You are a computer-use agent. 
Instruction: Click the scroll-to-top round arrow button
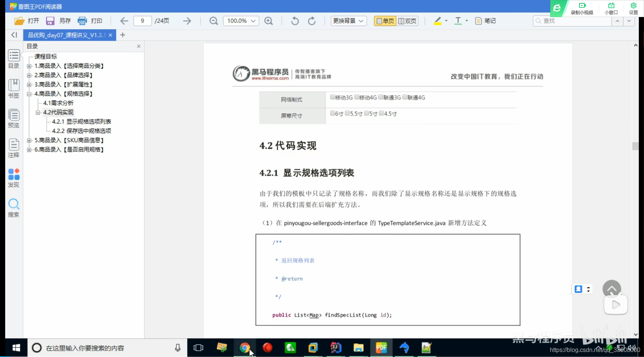[x=612, y=289]
